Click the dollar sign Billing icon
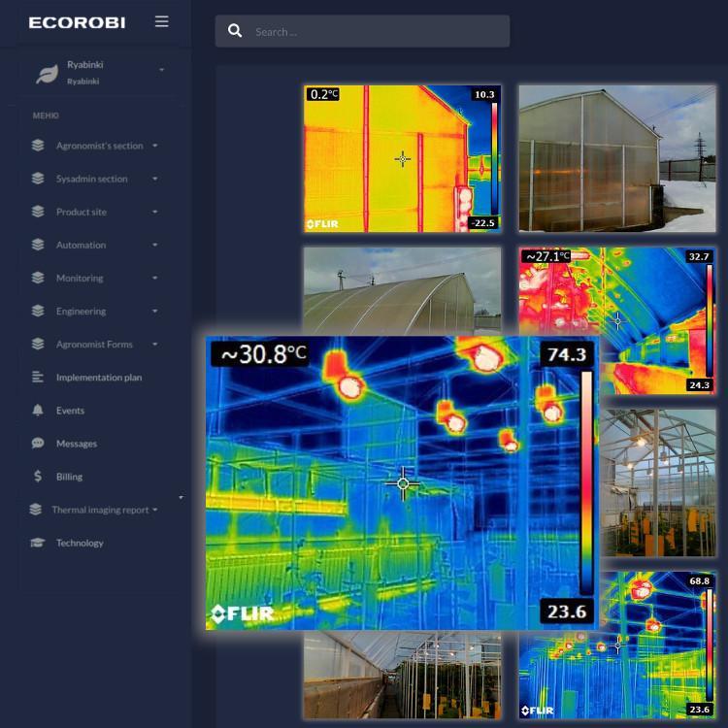Image resolution: width=728 pixels, height=728 pixels. [x=38, y=477]
